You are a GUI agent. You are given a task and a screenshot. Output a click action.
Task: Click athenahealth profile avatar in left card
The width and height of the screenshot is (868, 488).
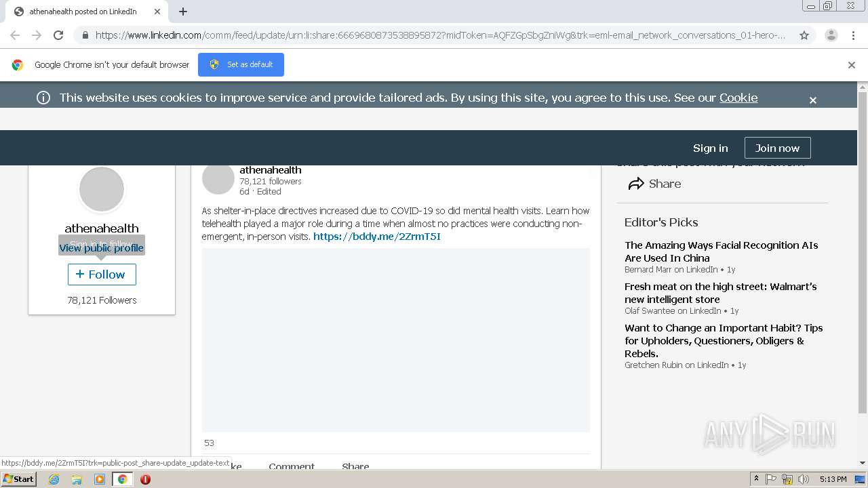click(102, 189)
